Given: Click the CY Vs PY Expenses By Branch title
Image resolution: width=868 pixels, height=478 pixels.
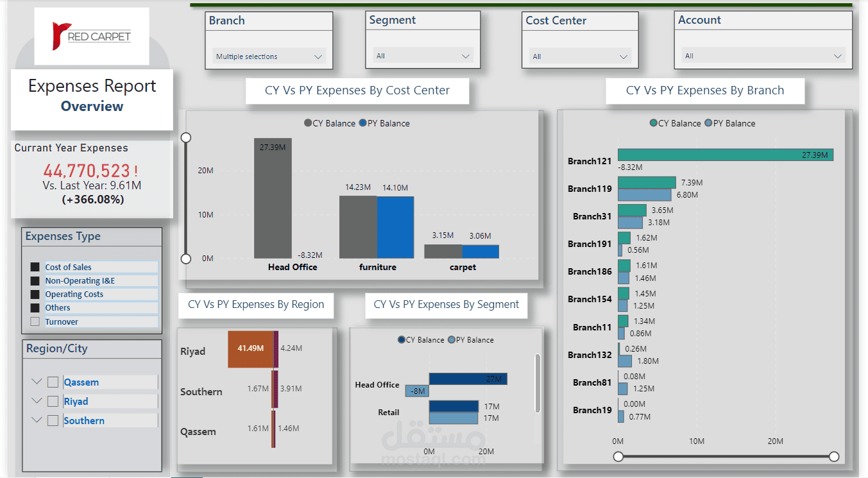Looking at the screenshot, I should (x=705, y=90).
